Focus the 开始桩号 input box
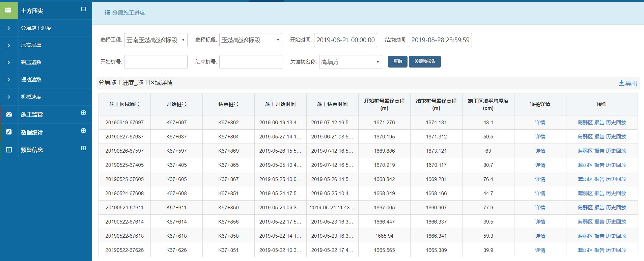 [x=156, y=62]
